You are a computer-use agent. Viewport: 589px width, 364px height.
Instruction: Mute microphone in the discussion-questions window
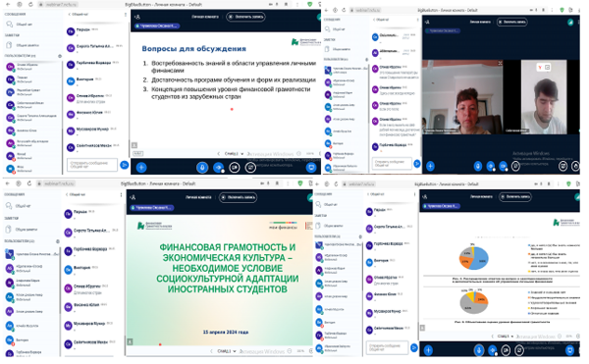pyautogui.click(x=202, y=168)
